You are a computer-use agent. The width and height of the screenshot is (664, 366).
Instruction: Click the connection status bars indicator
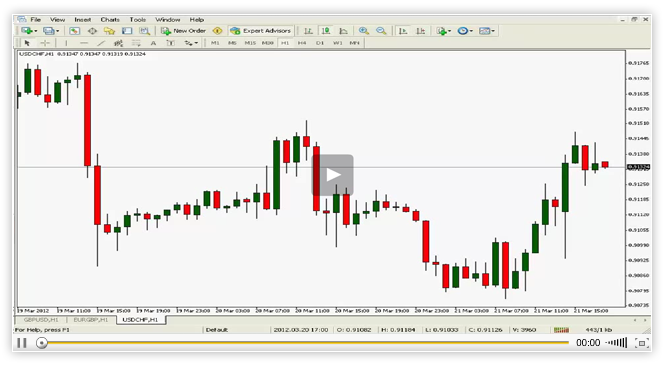561,330
